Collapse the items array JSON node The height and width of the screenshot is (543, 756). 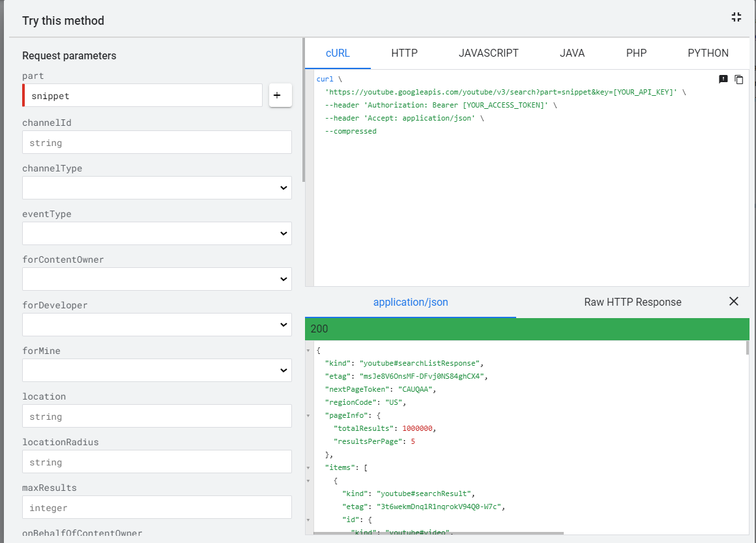click(308, 468)
